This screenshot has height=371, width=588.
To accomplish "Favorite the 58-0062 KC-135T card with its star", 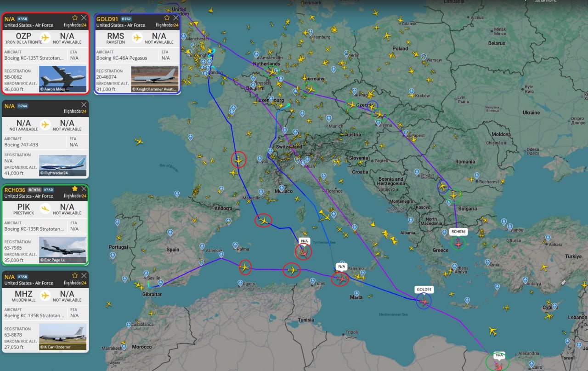I will (75, 18).
